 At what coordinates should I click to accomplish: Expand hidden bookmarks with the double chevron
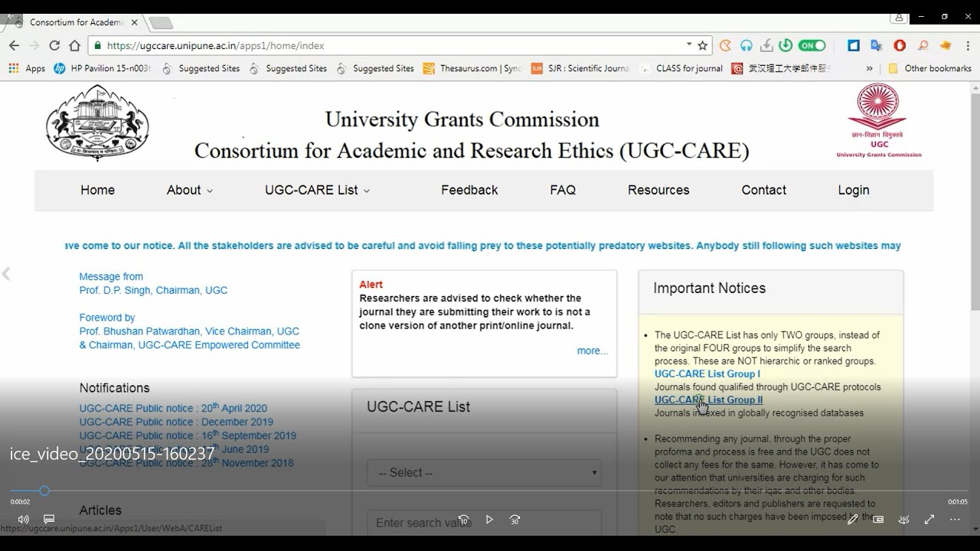click(869, 68)
